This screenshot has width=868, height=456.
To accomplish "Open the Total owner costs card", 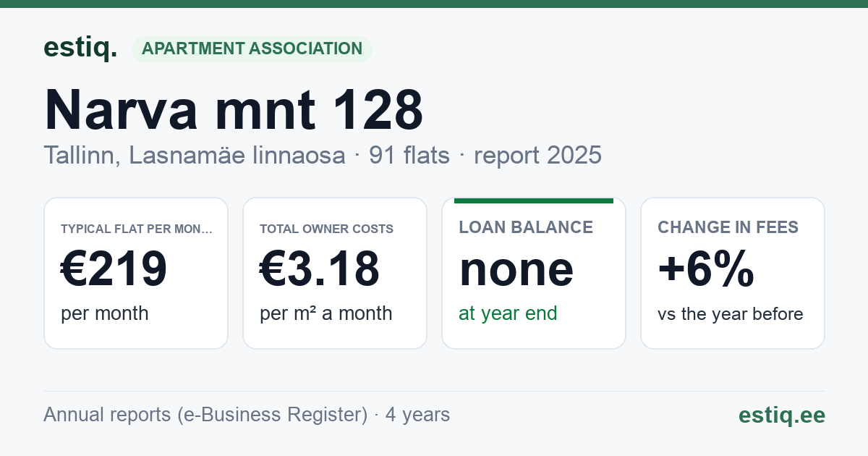I will [x=335, y=273].
